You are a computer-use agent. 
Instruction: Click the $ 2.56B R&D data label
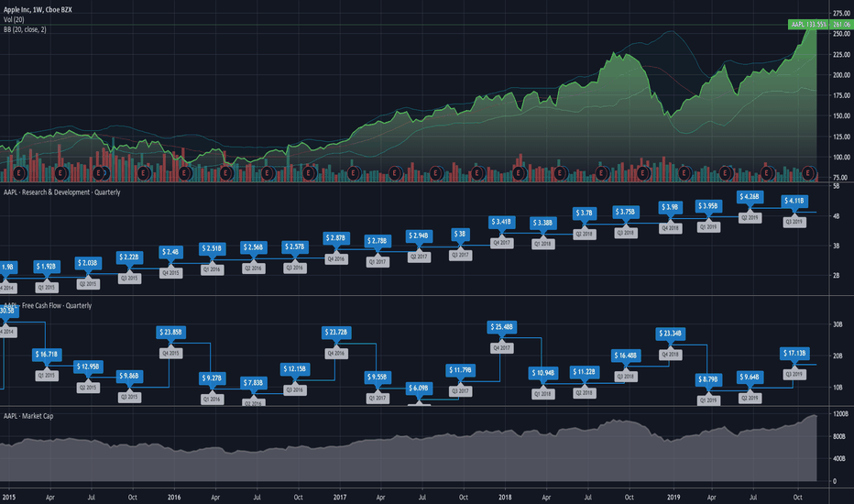pos(253,247)
